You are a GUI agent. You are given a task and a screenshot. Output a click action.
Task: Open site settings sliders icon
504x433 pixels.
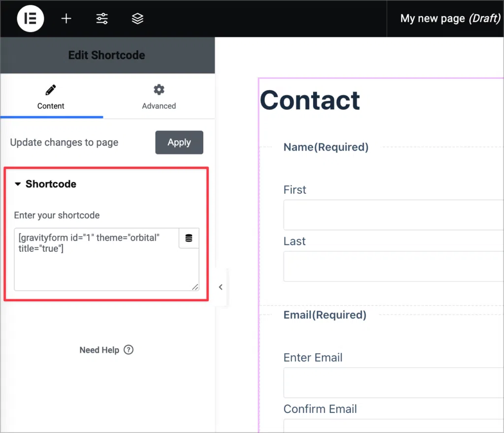click(x=102, y=18)
